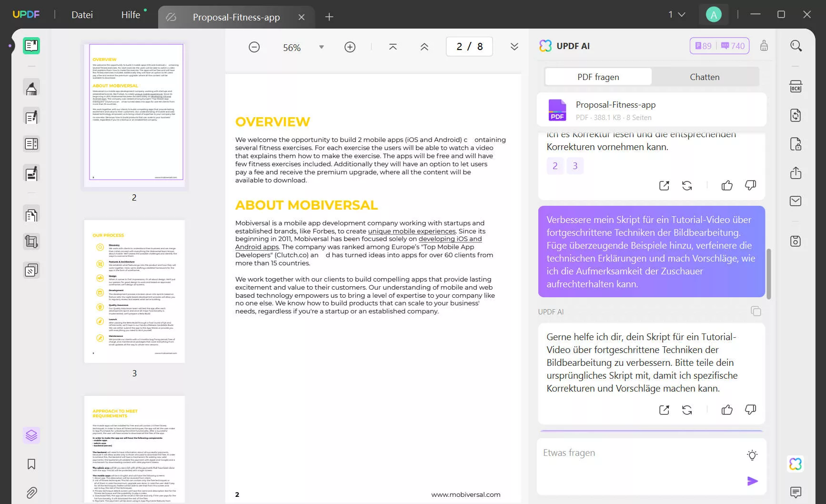Open the Attachments paperclip panel
This screenshot has height=504, width=826.
(31, 493)
